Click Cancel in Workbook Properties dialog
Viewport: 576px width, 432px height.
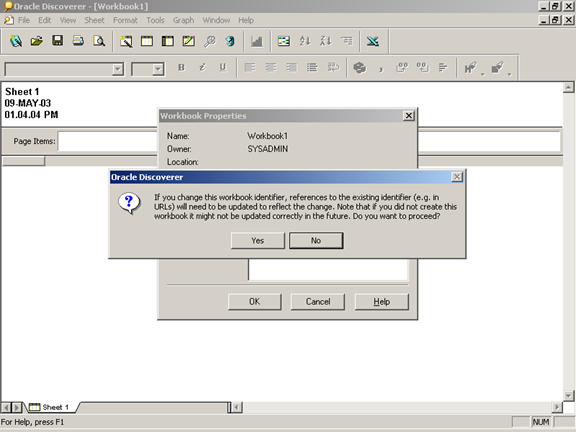point(318,302)
